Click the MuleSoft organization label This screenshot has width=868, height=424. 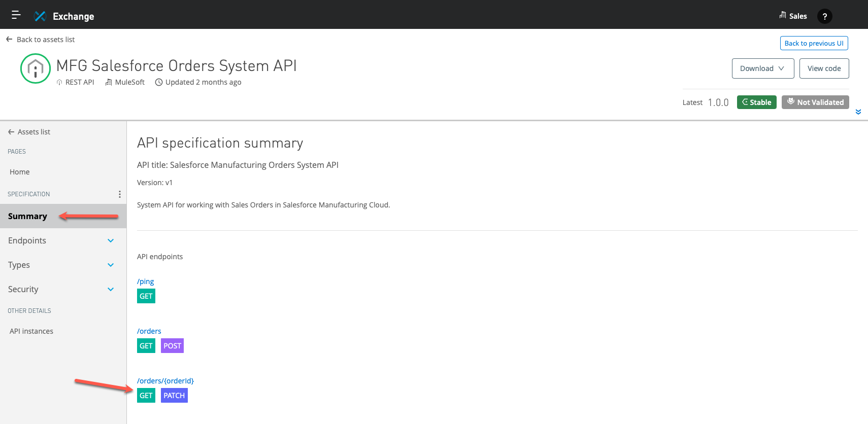(x=125, y=82)
